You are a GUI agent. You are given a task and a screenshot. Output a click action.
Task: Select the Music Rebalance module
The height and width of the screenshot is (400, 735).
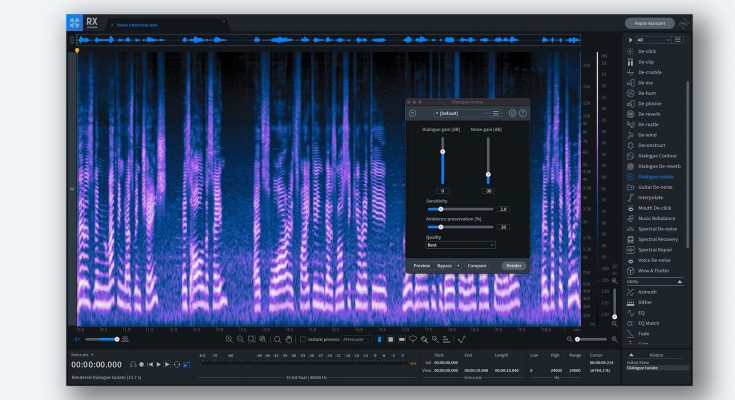pos(657,218)
